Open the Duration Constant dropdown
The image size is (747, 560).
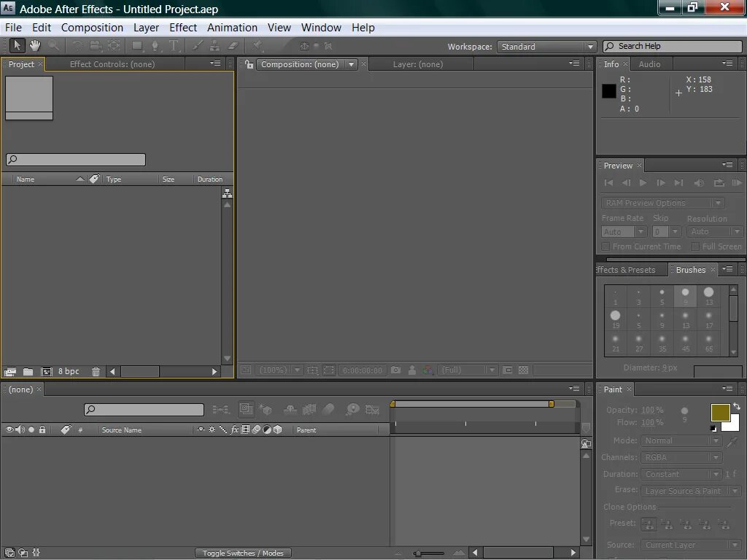point(682,474)
